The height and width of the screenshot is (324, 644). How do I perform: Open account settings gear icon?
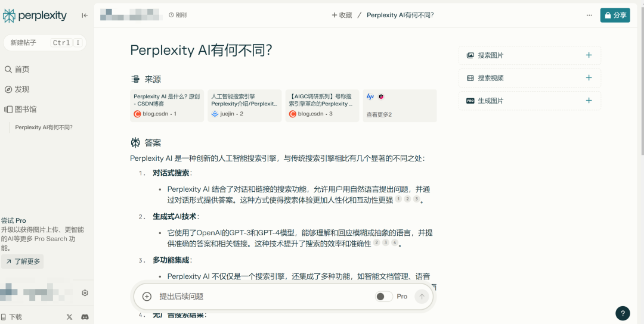coord(85,293)
